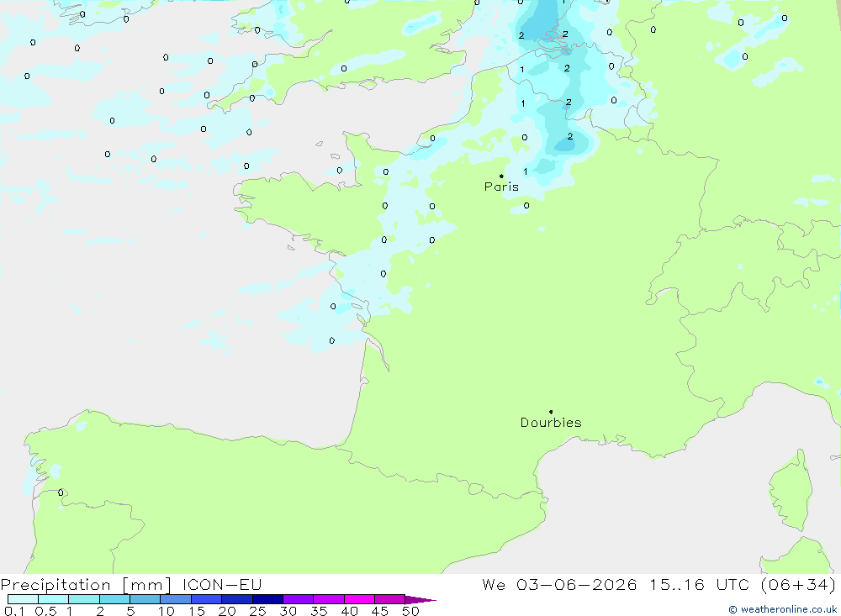Pick the legend swatch between 1 and 2
The width and height of the screenshot is (841, 616).
click(x=83, y=599)
